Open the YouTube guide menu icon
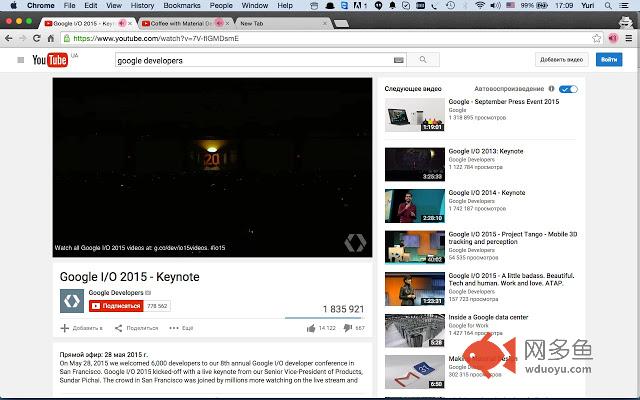This screenshot has width=640, height=400. point(20,60)
